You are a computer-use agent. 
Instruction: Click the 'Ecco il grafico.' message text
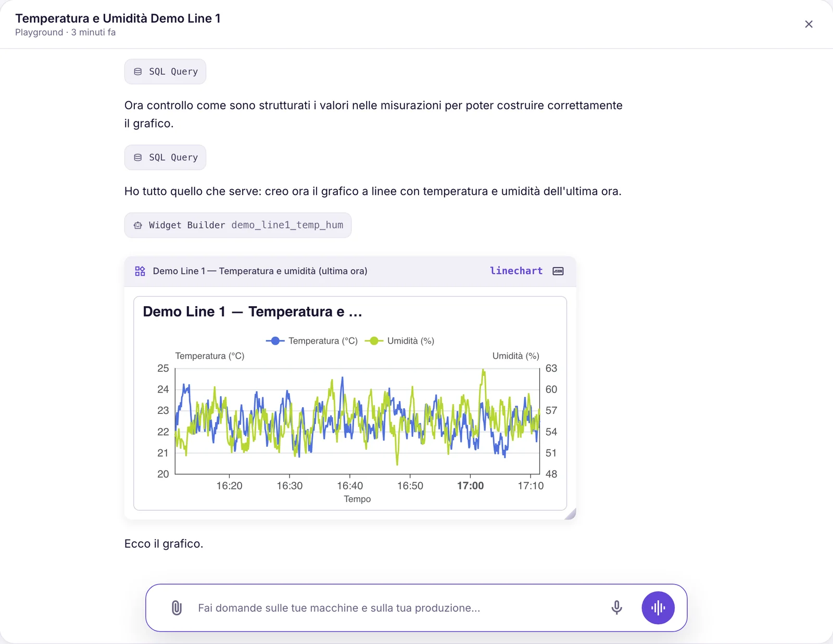(163, 544)
